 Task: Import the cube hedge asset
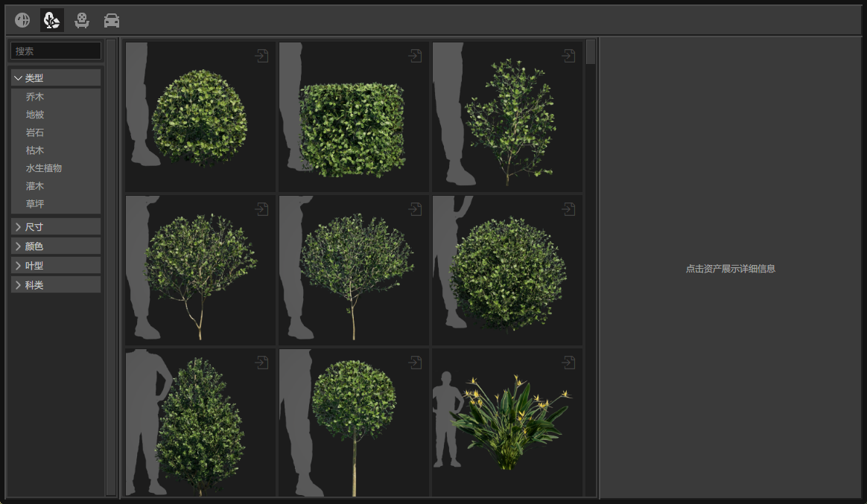tap(416, 55)
